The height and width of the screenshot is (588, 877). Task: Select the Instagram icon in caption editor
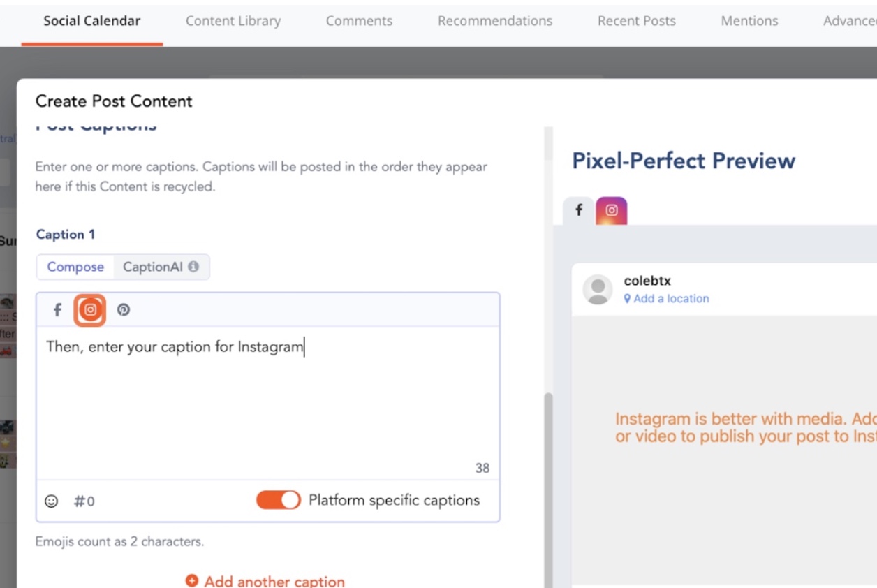90,310
